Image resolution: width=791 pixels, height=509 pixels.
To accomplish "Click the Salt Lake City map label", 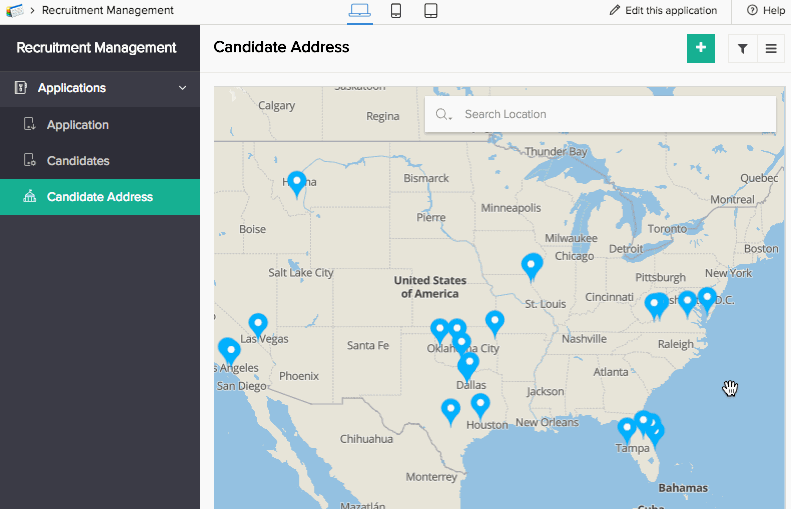I will [301, 272].
